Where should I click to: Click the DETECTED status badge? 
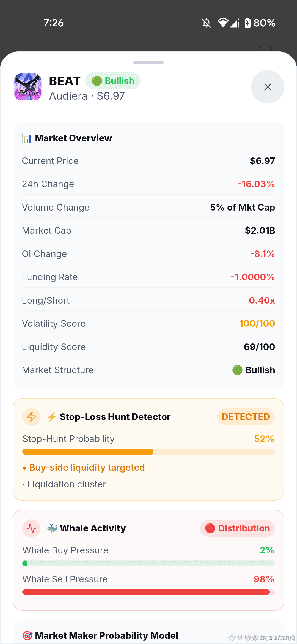click(246, 417)
